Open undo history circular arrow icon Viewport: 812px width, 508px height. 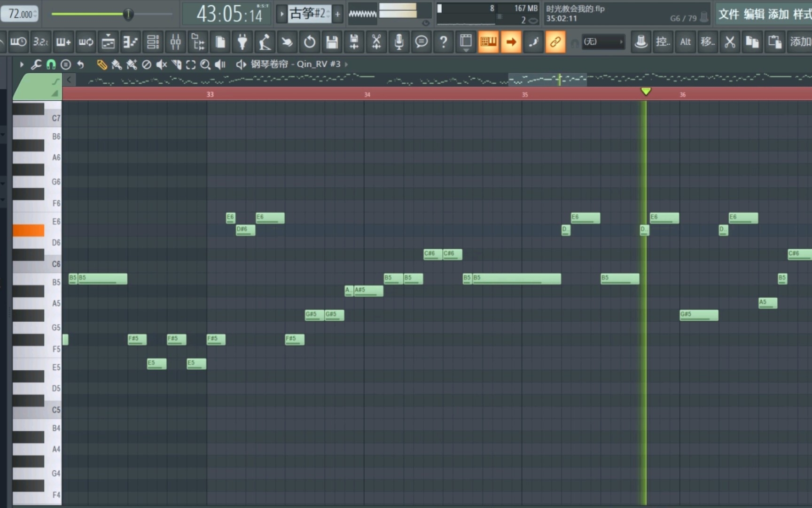[x=309, y=42]
